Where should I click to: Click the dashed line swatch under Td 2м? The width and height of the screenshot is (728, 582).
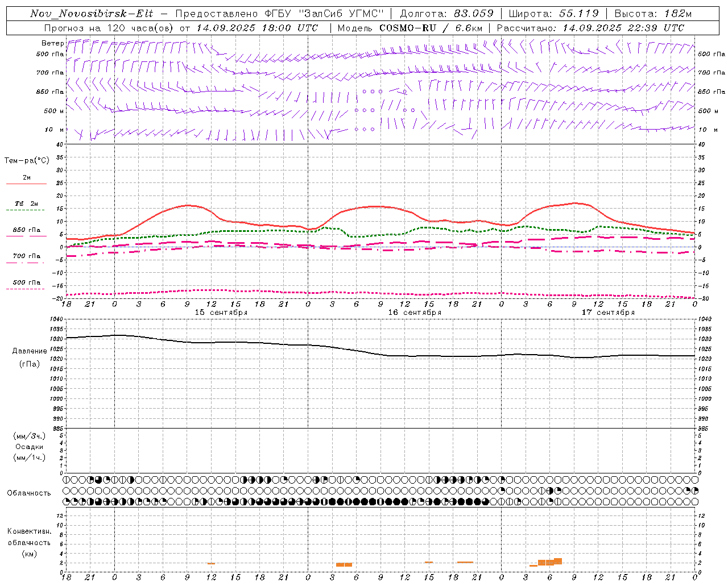(25, 210)
